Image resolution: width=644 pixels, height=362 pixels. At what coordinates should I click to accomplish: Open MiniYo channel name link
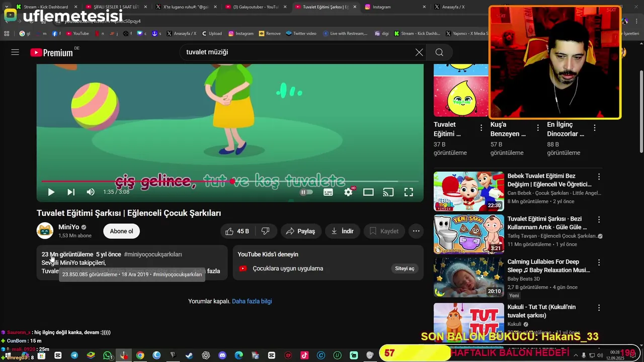[69, 227]
